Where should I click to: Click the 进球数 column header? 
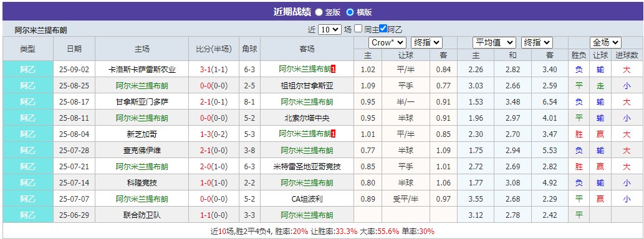627,55
